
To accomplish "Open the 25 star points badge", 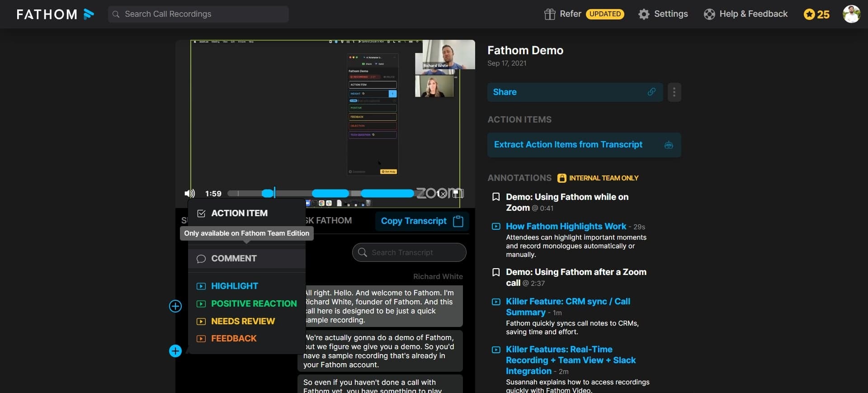I will 816,14.
